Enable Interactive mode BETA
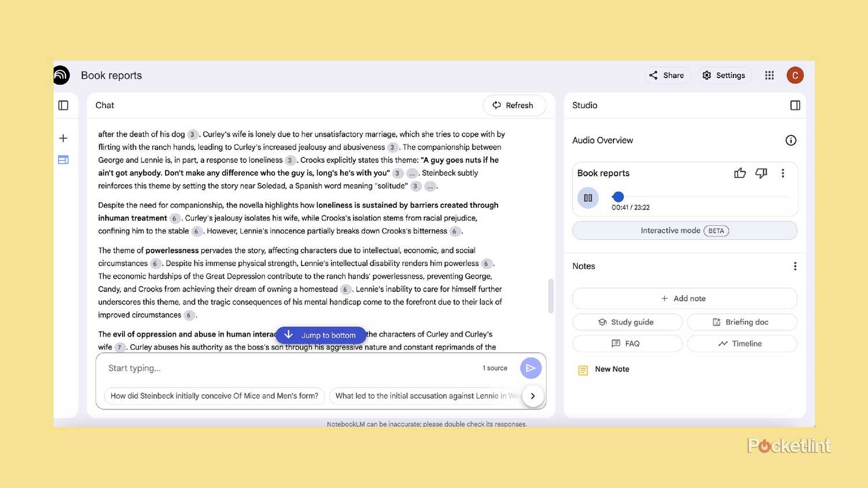This screenshot has width=868, height=488. click(x=685, y=231)
